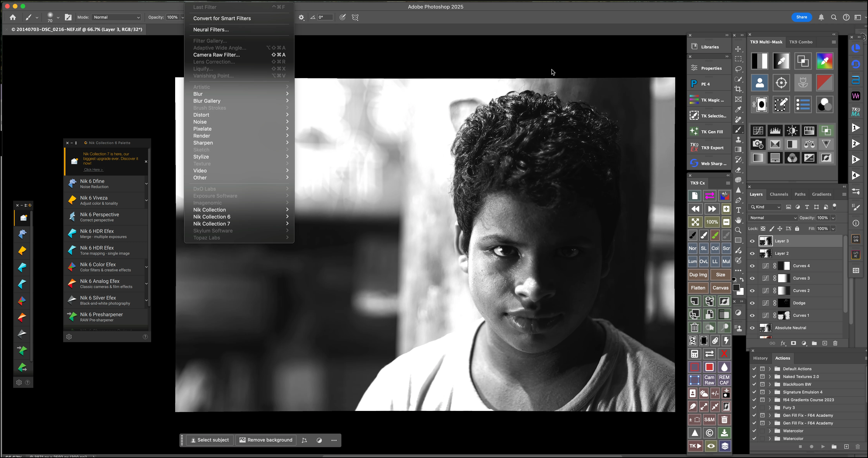Open the notifications bell icon
This screenshot has width=868, height=458.
821,17
